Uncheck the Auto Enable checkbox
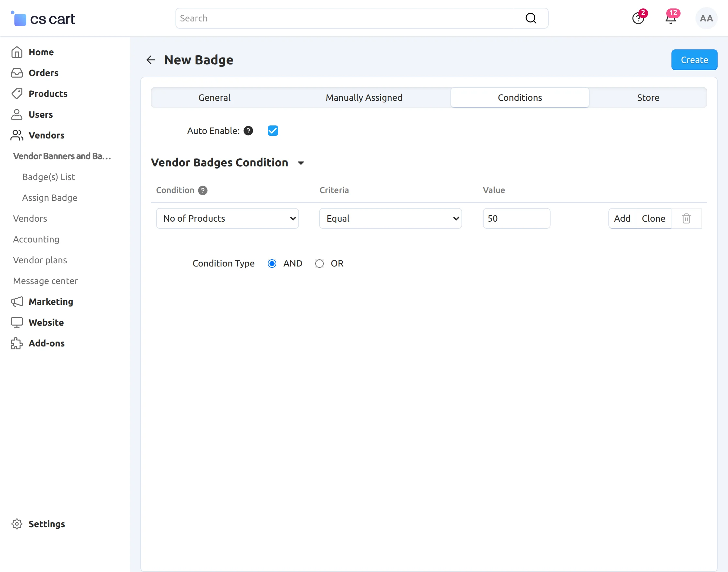Screen dimensions: 728x572 click(x=273, y=131)
